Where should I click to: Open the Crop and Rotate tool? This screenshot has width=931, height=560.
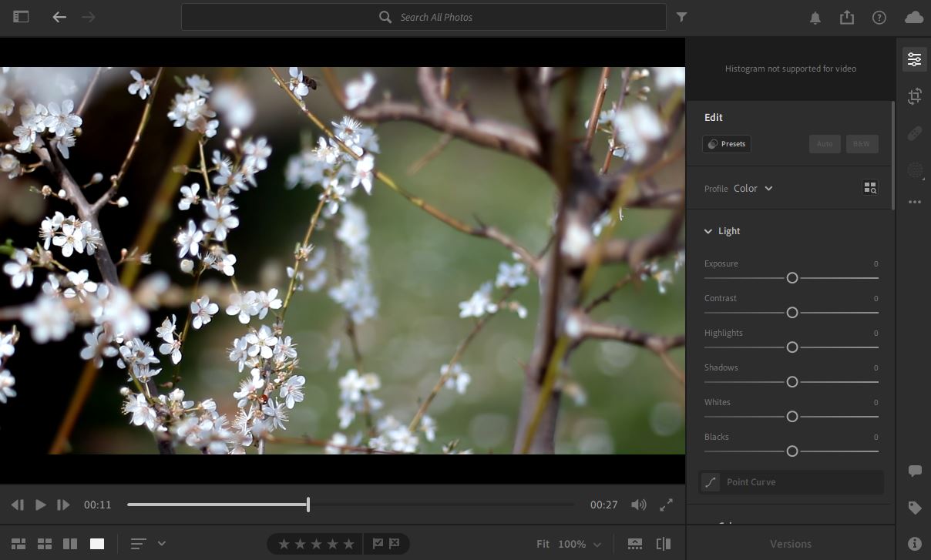coord(914,96)
